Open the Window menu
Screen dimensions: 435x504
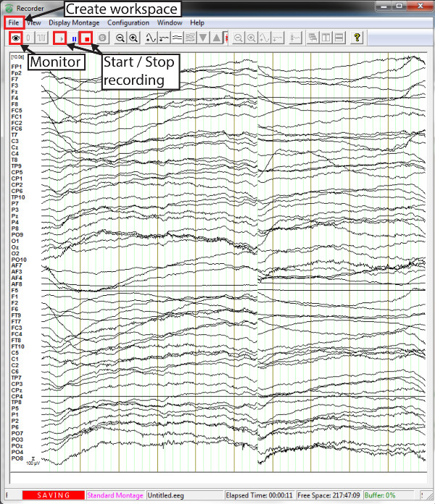[x=170, y=22]
